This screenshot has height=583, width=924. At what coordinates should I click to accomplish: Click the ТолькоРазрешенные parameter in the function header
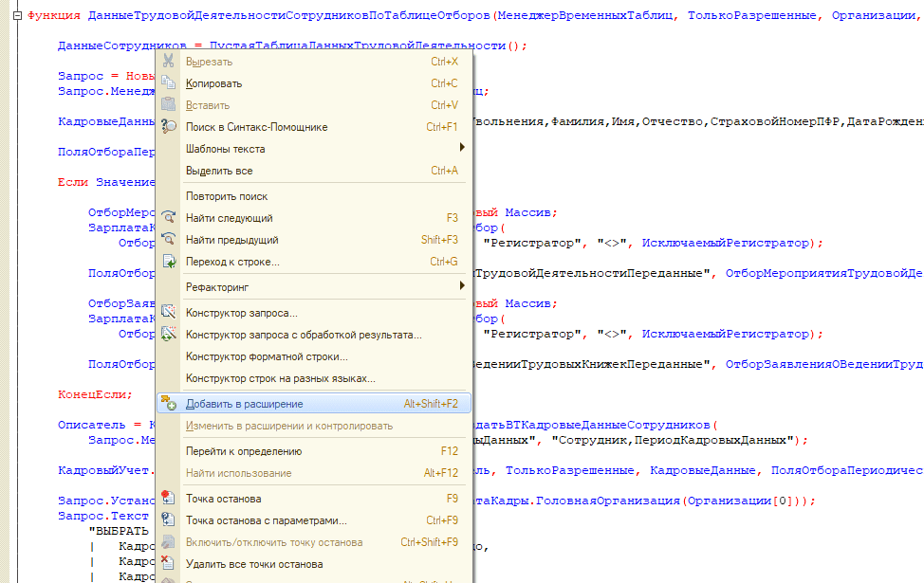[752, 16]
